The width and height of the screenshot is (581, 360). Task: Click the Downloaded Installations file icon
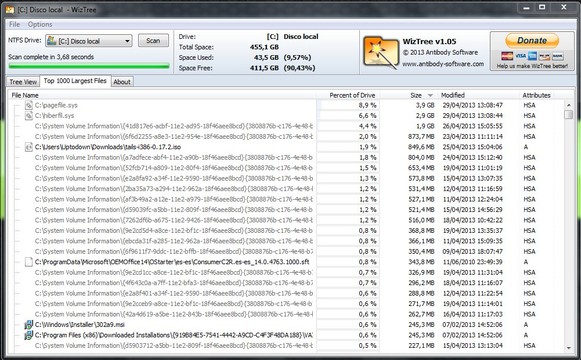pyautogui.click(x=29, y=335)
